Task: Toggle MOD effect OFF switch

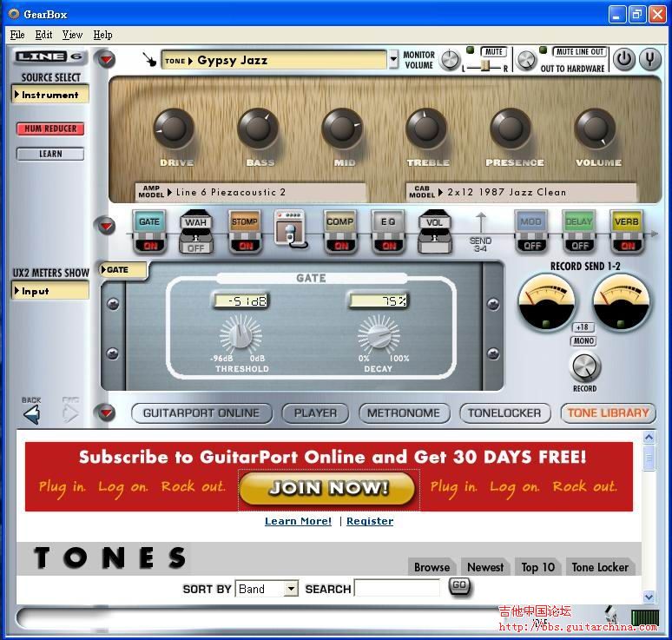Action: coord(531,246)
